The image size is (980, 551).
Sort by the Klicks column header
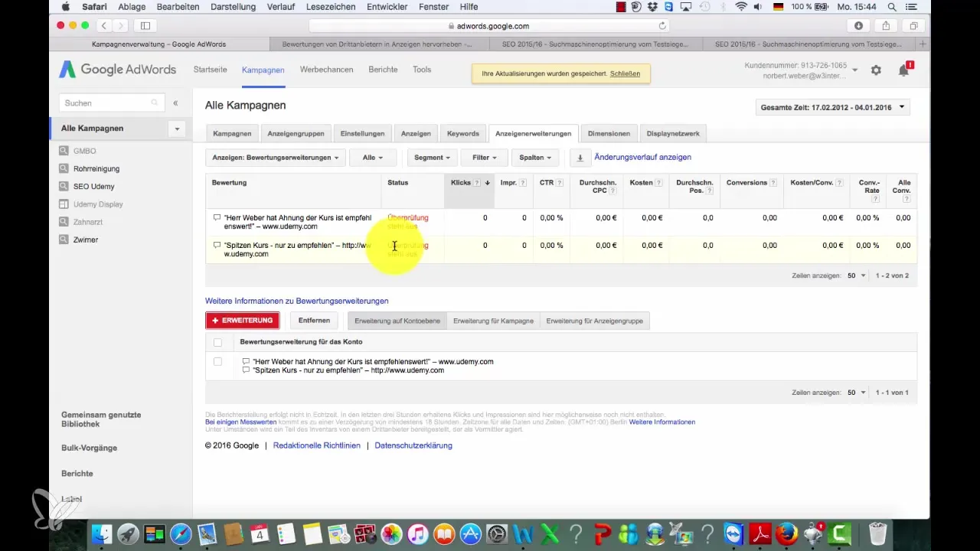click(x=461, y=183)
